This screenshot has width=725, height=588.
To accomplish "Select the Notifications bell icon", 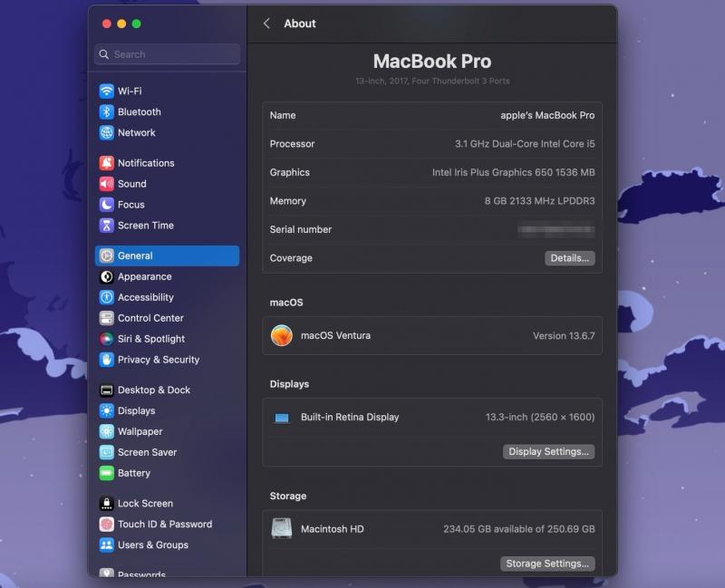I will pyautogui.click(x=106, y=163).
